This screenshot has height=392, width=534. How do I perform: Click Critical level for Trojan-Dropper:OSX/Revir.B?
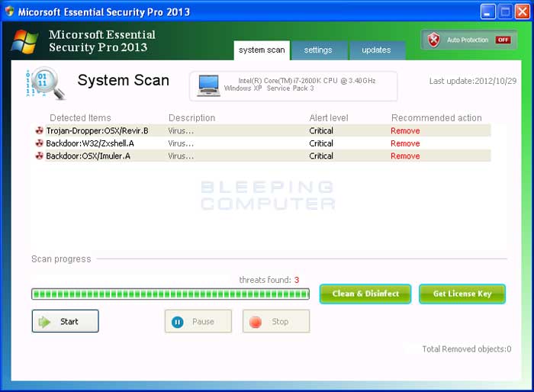click(x=321, y=130)
